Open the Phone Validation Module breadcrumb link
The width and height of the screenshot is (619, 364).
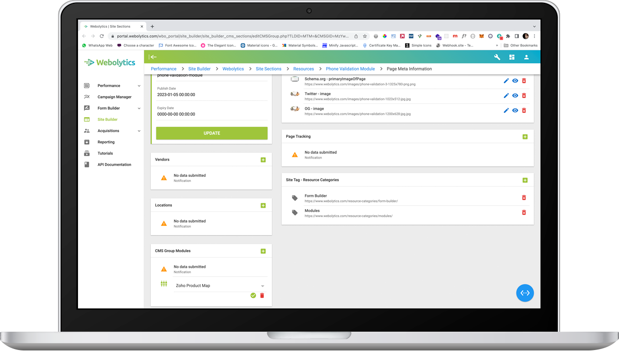tap(350, 69)
